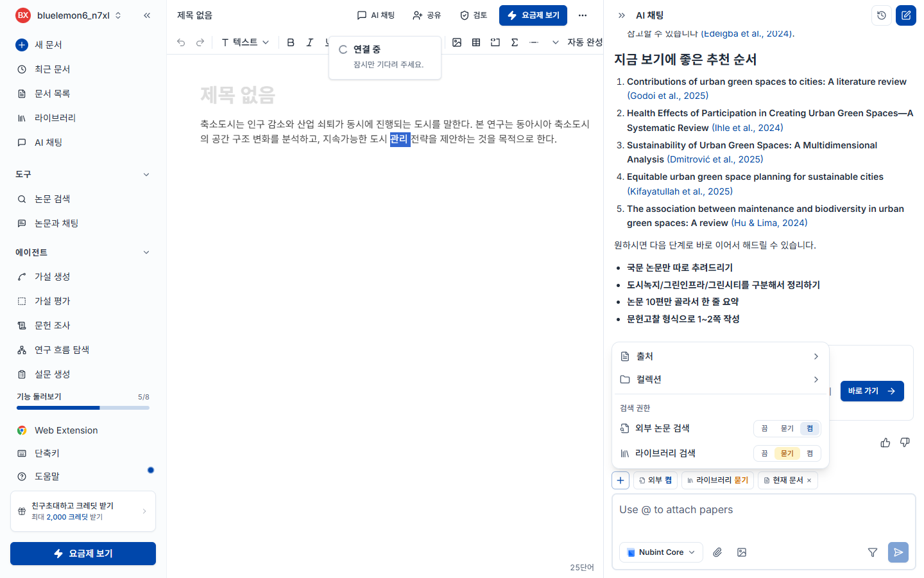
Task: Click the 바로 가기 button
Action: point(872,391)
